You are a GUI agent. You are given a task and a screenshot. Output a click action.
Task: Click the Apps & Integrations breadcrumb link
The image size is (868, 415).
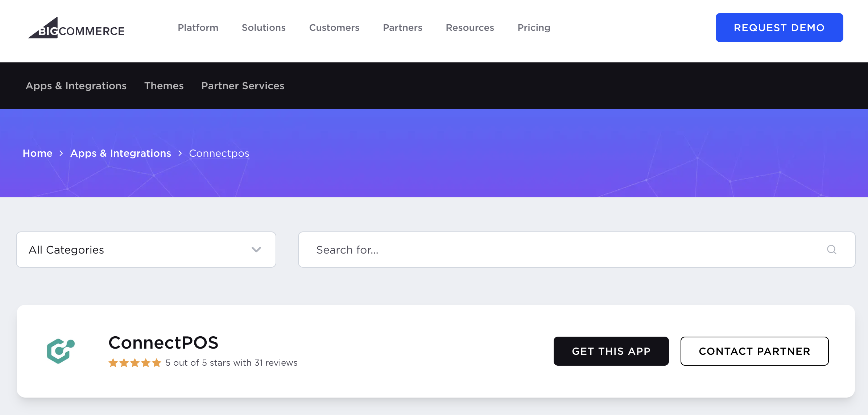coord(121,153)
